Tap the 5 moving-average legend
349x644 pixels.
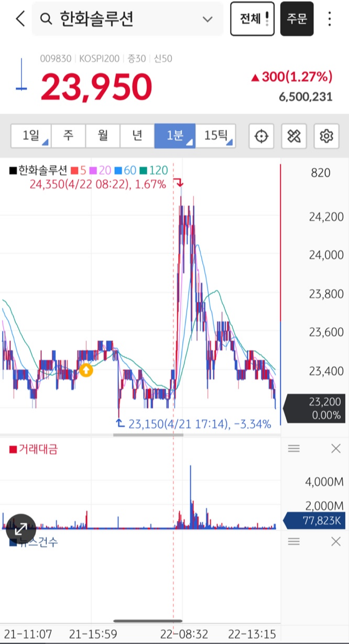(78, 170)
